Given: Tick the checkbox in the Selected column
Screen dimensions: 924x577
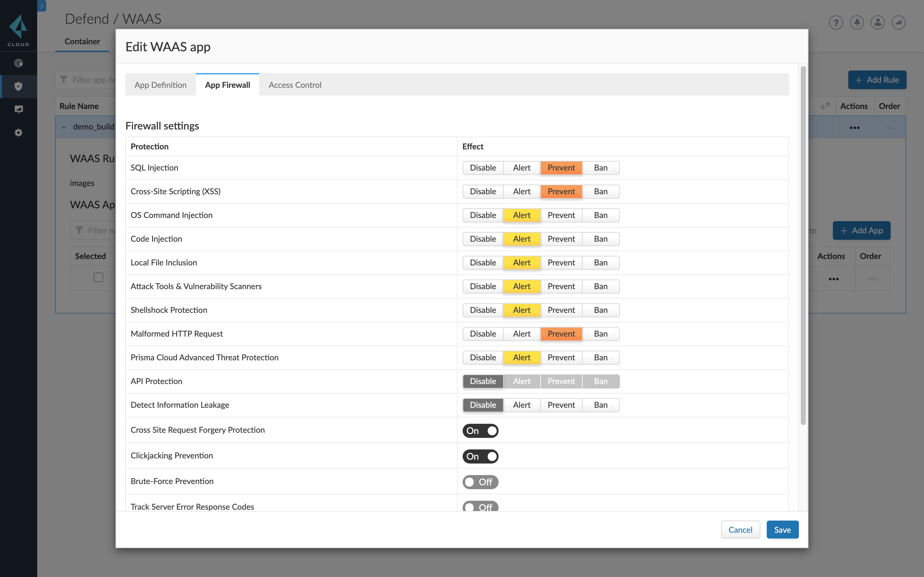Looking at the screenshot, I should 98,277.
